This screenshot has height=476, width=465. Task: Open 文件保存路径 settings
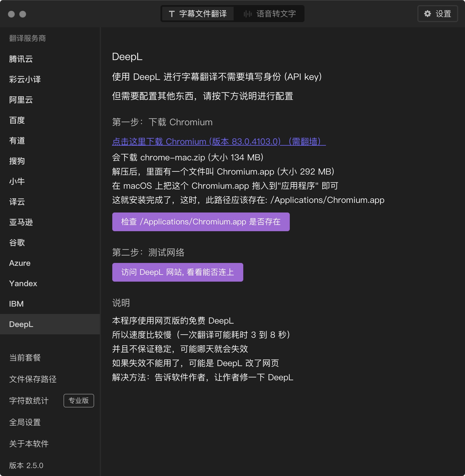33,379
